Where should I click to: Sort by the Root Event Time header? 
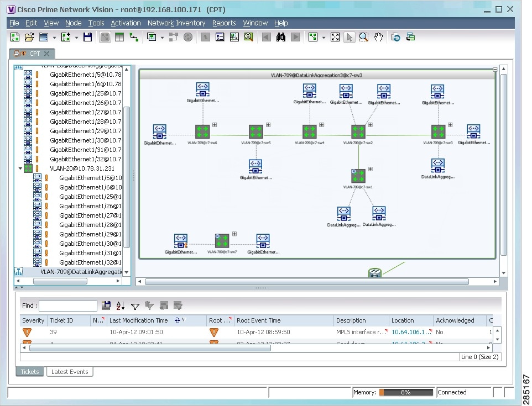click(284, 320)
